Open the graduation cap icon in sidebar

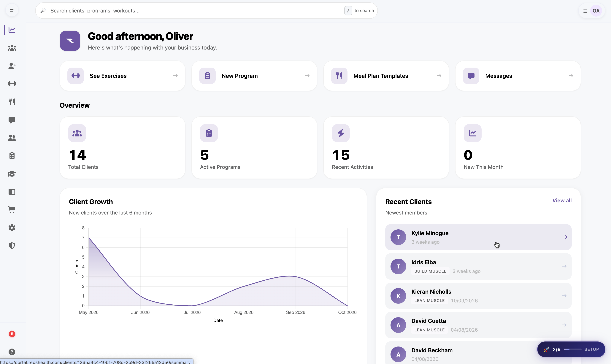(12, 174)
